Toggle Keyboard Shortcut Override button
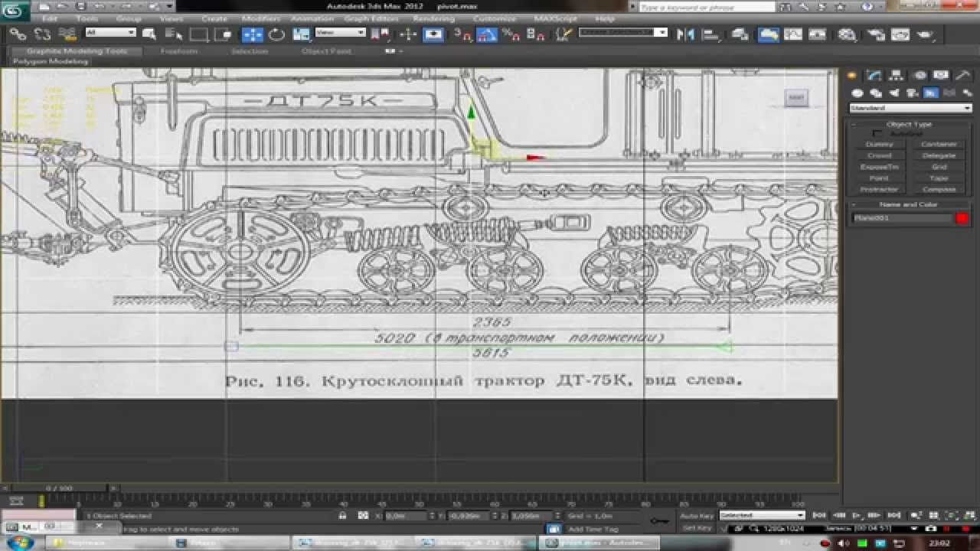980x551 pixels. click(433, 34)
